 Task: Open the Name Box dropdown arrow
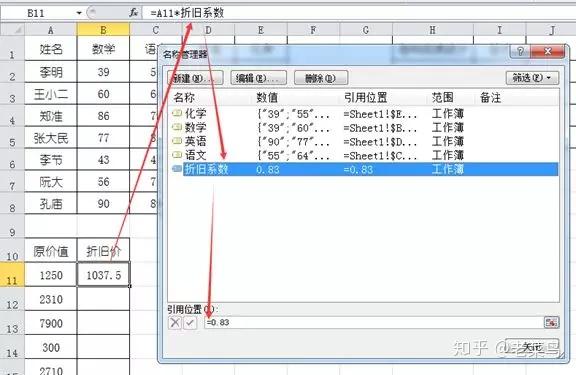(x=79, y=13)
